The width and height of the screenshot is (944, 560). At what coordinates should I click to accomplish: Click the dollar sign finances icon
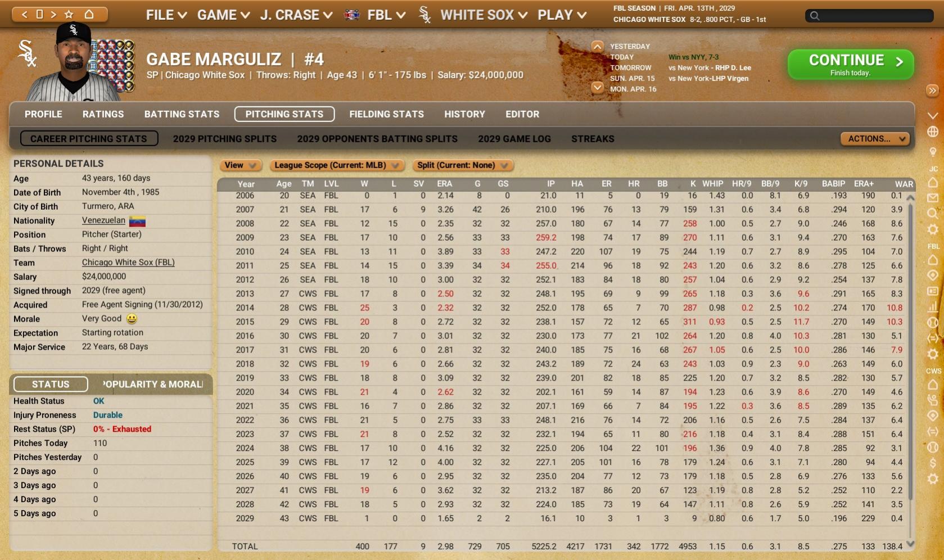coord(933,463)
